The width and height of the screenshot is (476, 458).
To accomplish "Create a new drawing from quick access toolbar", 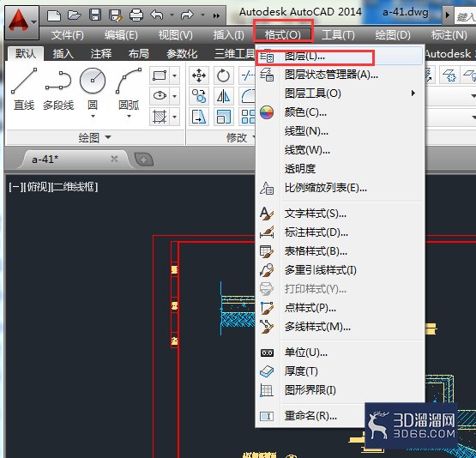I will 54,15.
